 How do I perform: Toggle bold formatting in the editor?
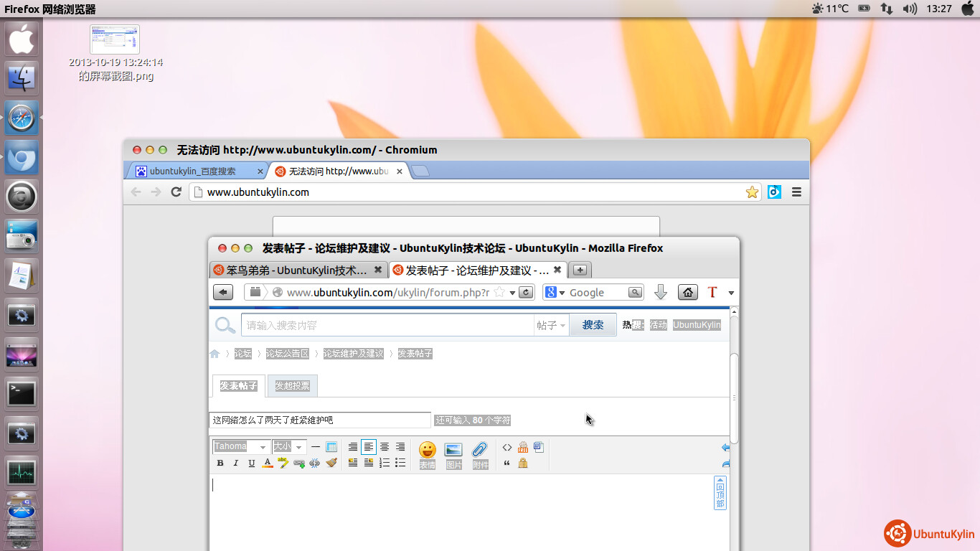click(220, 463)
